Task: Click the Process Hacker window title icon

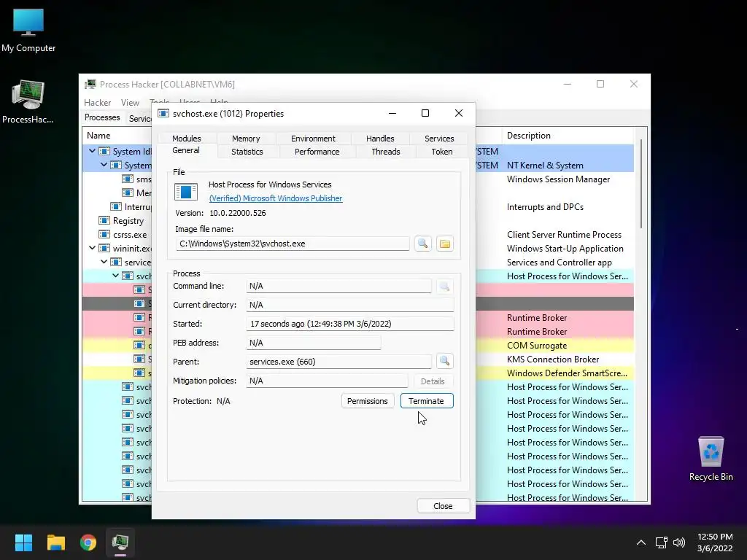Action: tap(90, 85)
